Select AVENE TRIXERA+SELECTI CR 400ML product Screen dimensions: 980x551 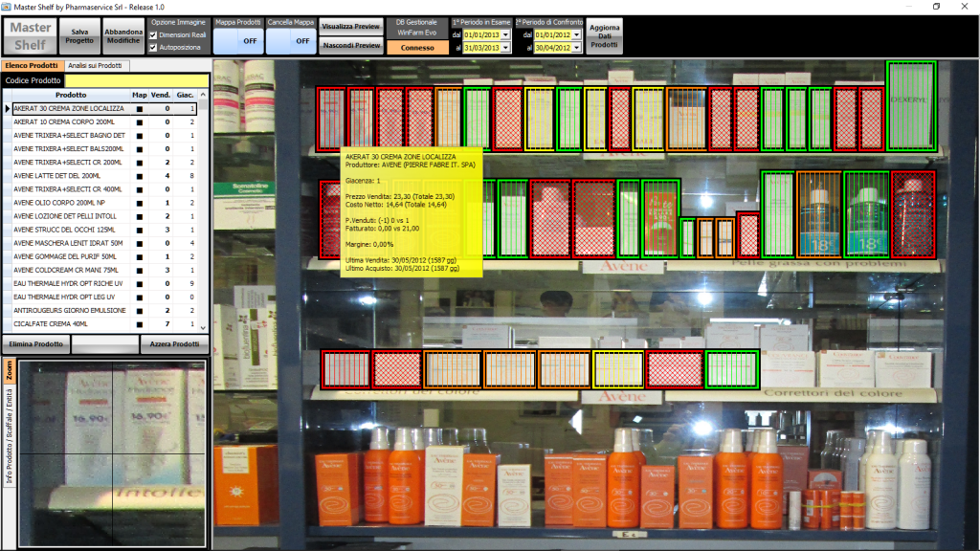[100, 189]
